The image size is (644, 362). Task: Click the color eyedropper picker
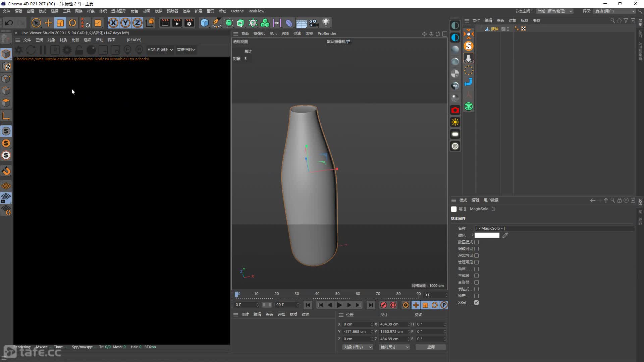[505, 235]
